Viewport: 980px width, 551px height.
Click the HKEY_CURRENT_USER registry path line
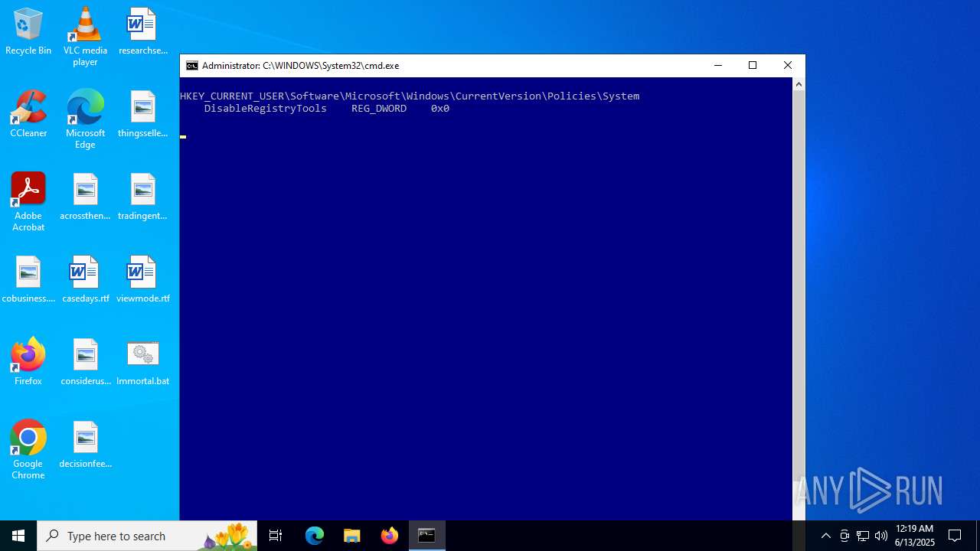[x=410, y=96]
